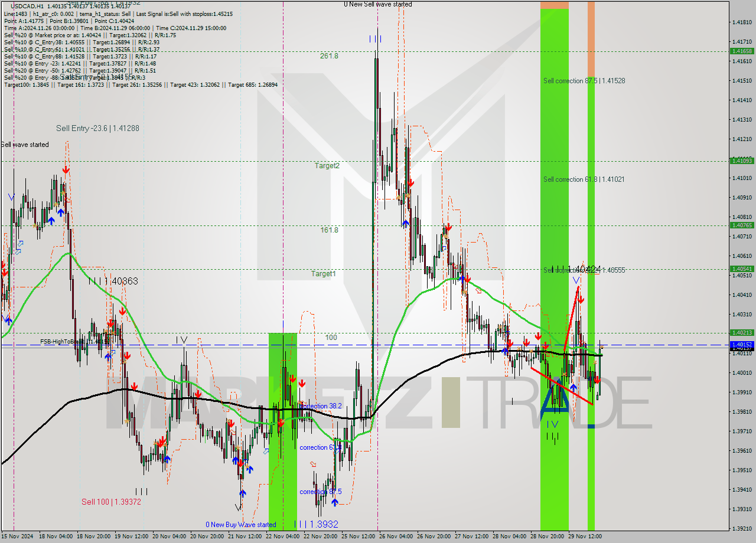This screenshot has height=543, width=756.
Task: Click the 1.40910 price axis tick
Action: (x=742, y=197)
